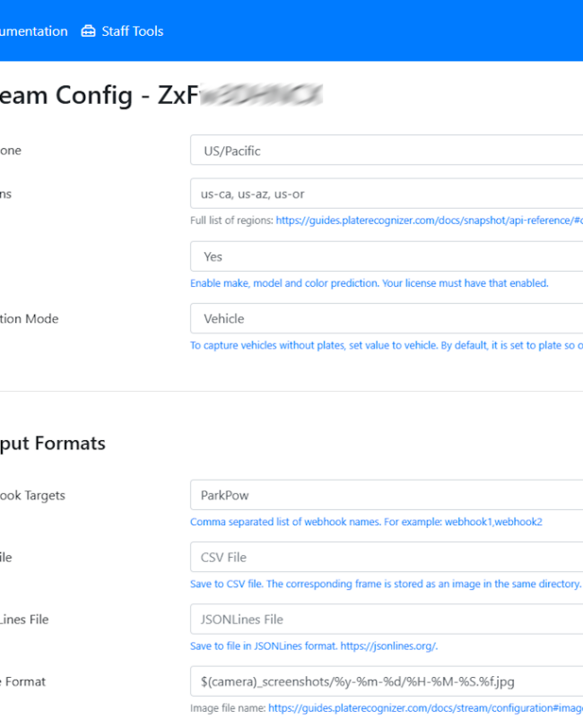
Task: Click the ParkPow webhook targets field
Action: point(387,495)
